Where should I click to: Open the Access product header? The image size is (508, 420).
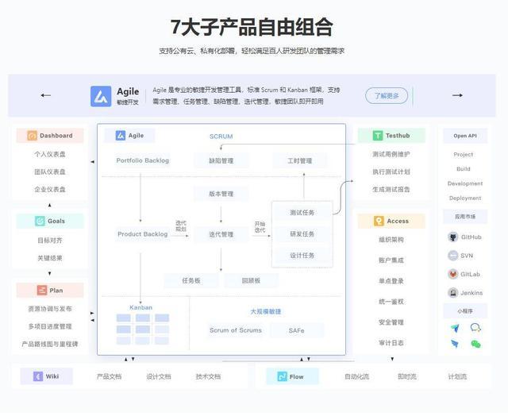pyautogui.click(x=391, y=221)
